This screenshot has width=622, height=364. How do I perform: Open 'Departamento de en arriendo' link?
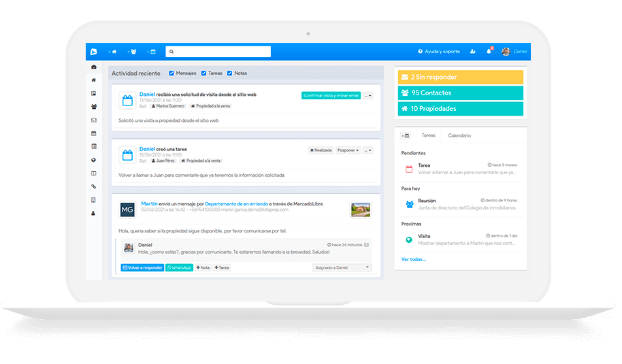236,204
